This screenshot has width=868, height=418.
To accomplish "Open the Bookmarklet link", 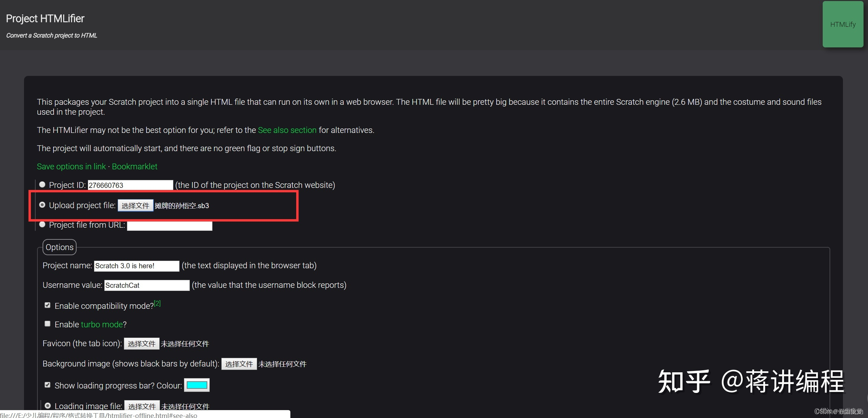I will pyautogui.click(x=135, y=167).
